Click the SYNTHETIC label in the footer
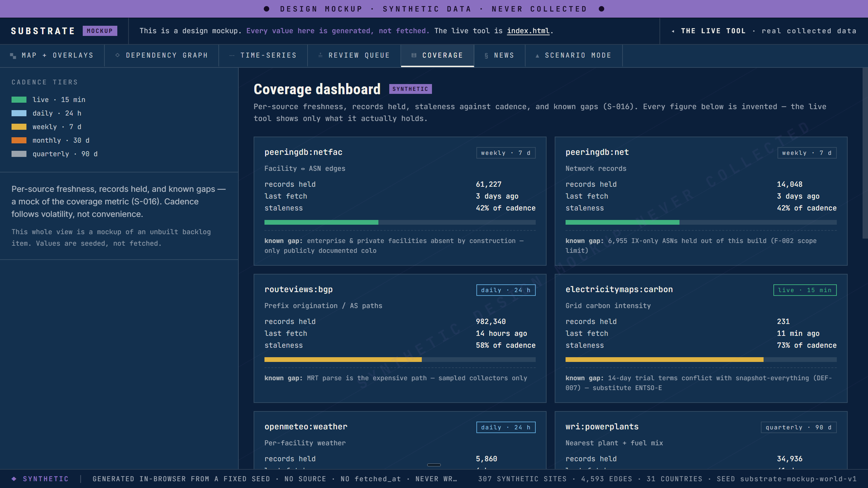868x488 pixels. pos(46,479)
